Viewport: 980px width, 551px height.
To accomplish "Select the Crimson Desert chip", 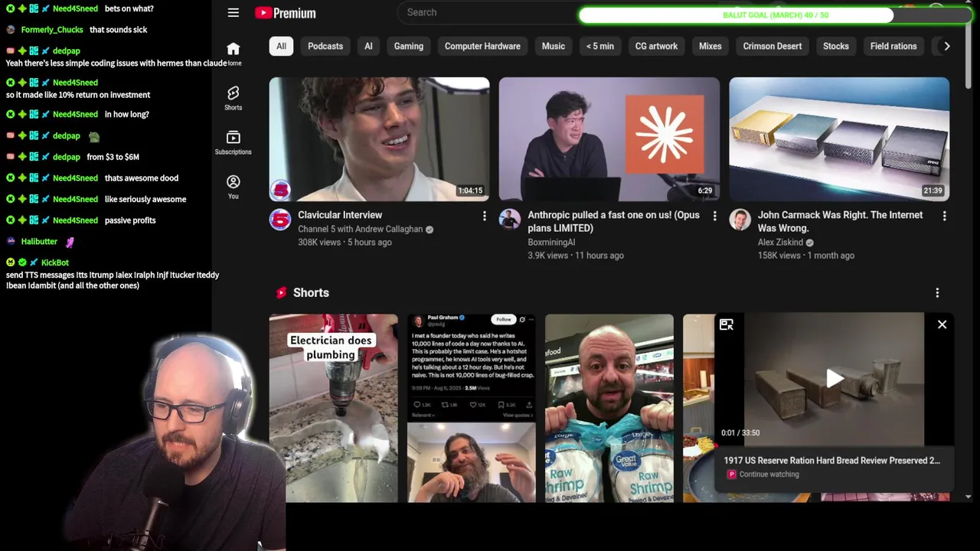I will coord(773,46).
